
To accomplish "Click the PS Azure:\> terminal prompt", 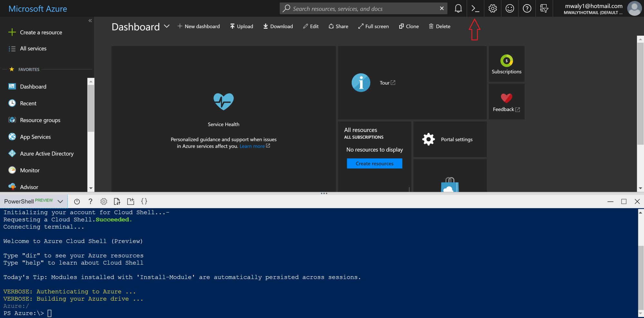I will tap(24, 313).
